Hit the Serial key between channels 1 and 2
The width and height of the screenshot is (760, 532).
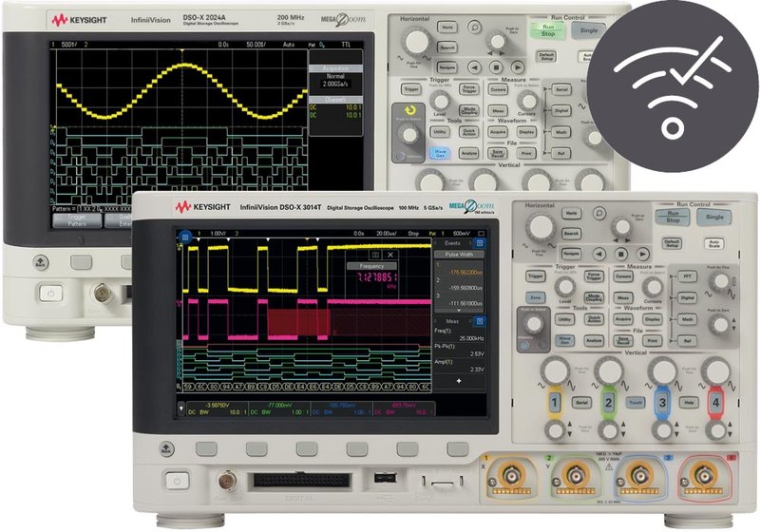pyautogui.click(x=581, y=402)
